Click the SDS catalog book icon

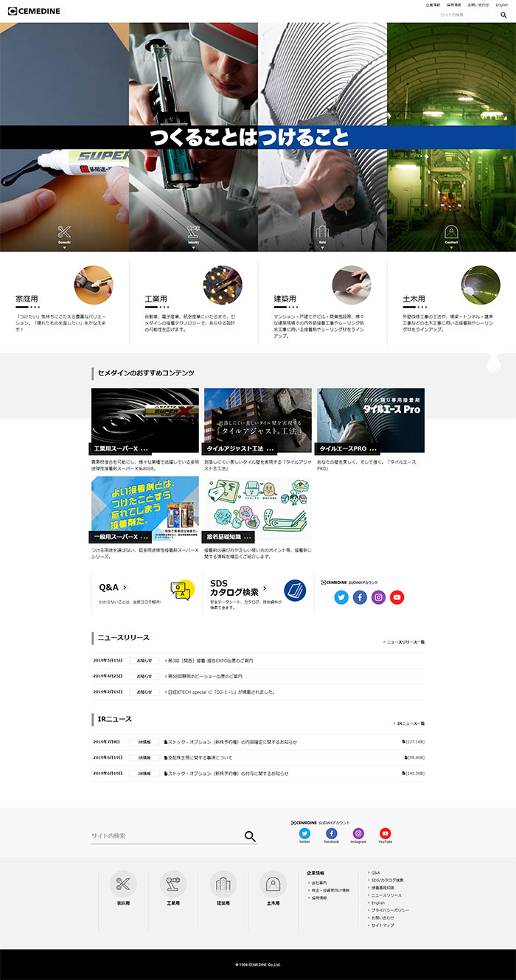pos(295,590)
